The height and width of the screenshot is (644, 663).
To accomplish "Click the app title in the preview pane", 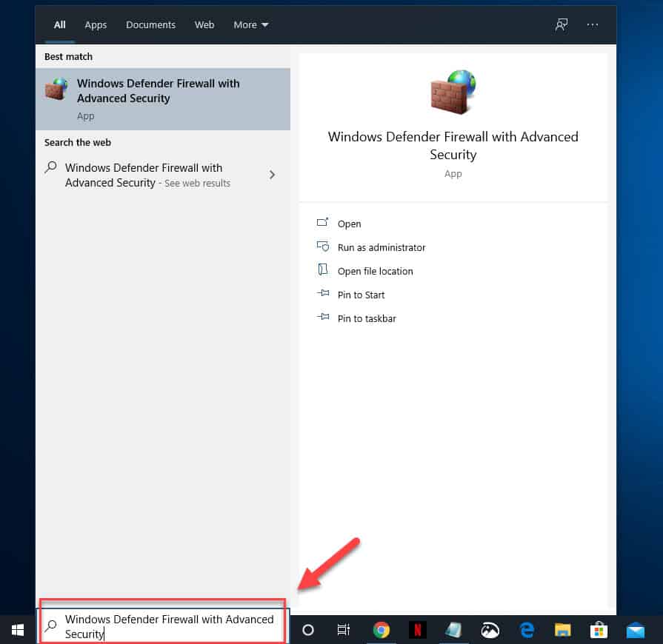I will point(453,145).
